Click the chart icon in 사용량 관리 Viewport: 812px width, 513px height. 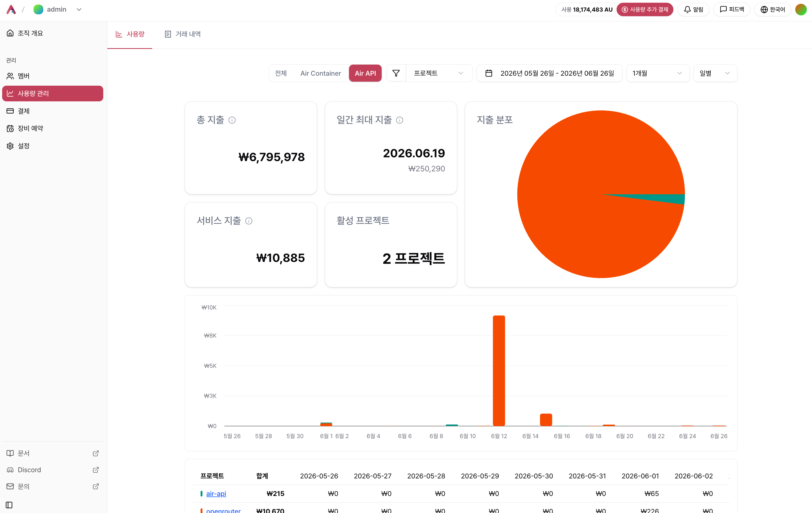tap(10, 94)
